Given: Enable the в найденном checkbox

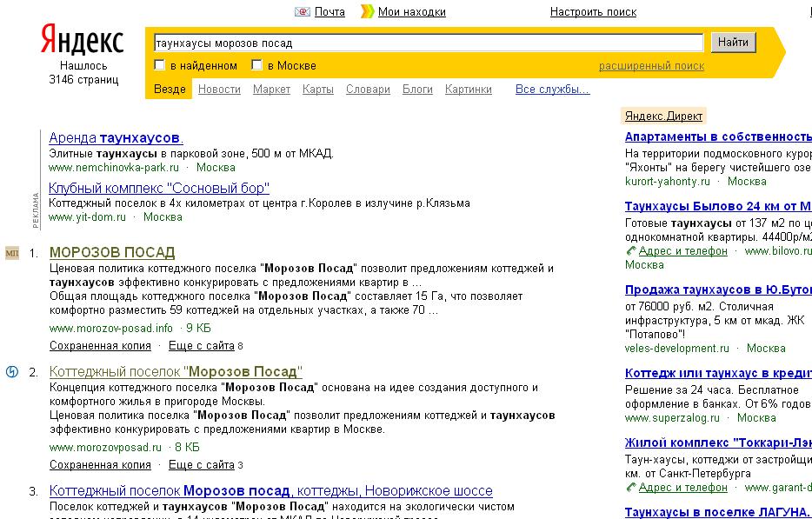Looking at the screenshot, I should pos(159,64).
